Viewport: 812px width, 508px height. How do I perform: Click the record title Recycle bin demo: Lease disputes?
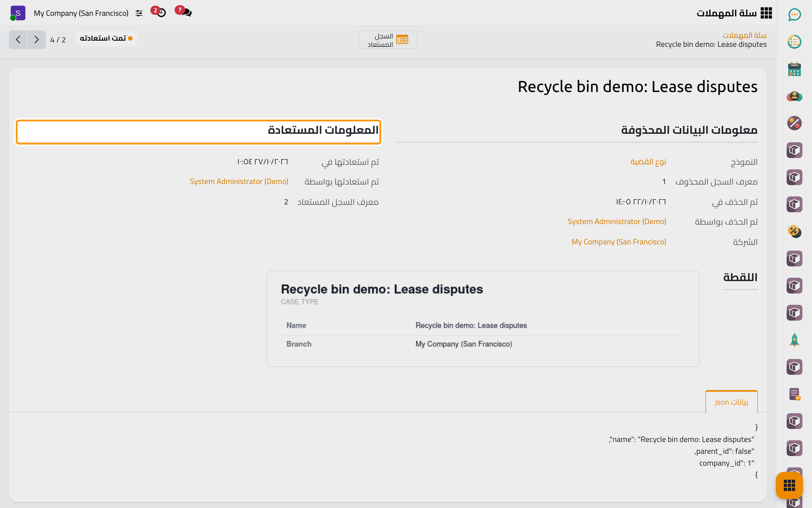pyautogui.click(x=637, y=87)
